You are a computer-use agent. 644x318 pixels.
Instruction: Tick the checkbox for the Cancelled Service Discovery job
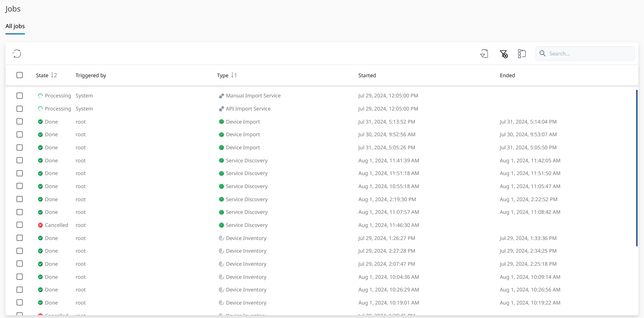(x=20, y=225)
